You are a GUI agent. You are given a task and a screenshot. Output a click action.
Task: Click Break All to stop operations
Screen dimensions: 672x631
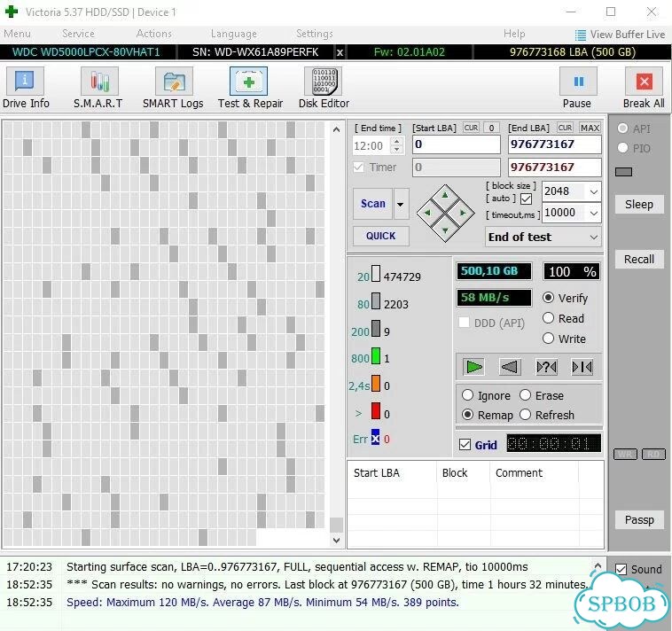644,88
